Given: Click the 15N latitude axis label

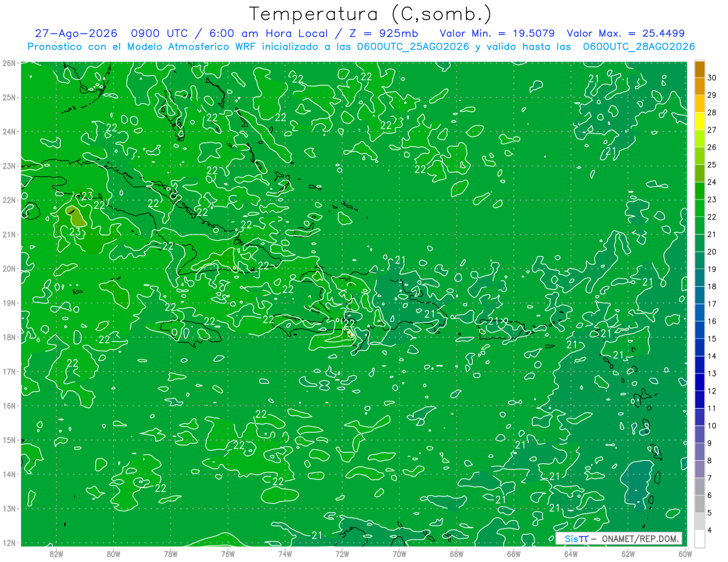Looking at the screenshot, I should coord(8,440).
